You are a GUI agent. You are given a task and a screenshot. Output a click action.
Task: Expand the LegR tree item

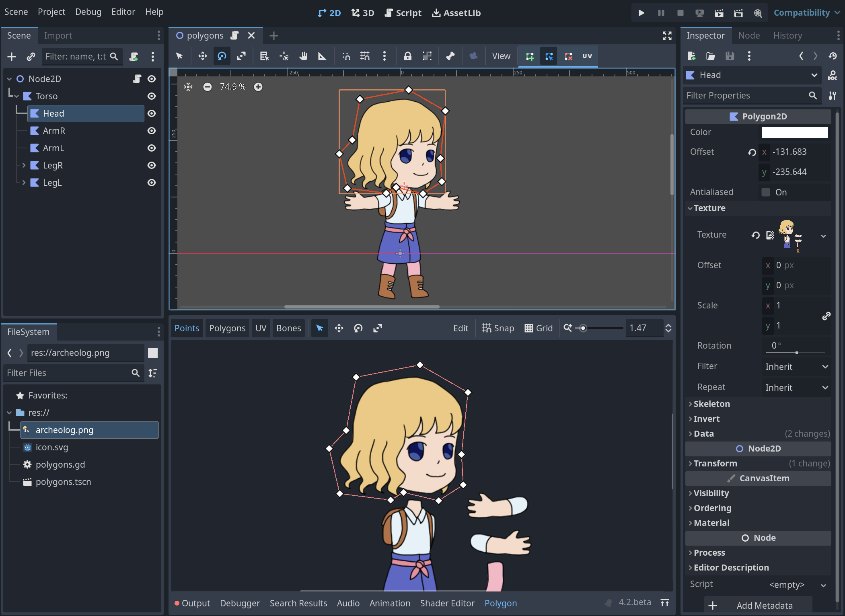coord(25,165)
